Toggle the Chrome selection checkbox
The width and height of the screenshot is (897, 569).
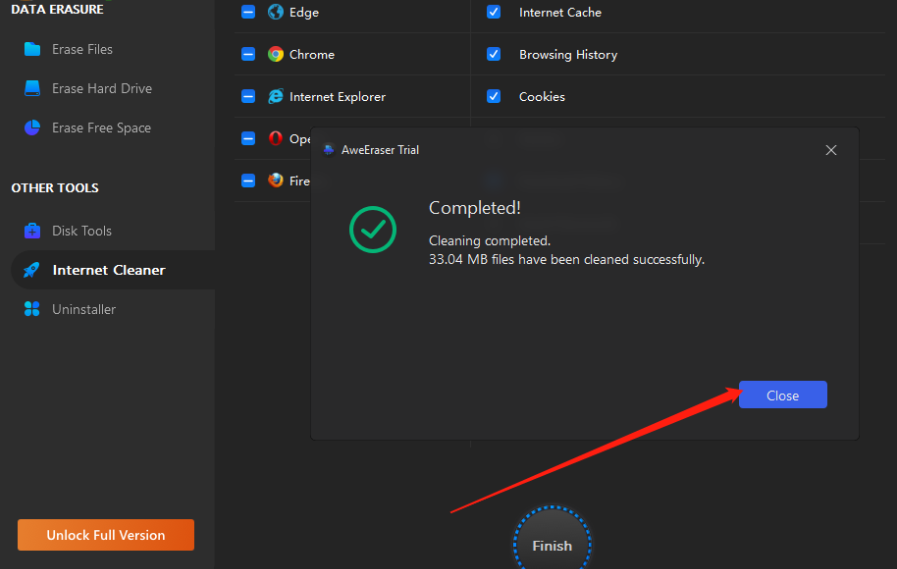[248, 54]
